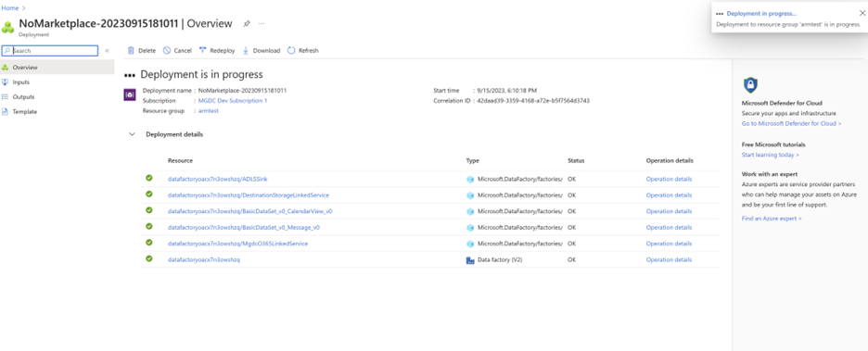Click Start learning today link
This screenshot has width=868, height=351.
770,155
